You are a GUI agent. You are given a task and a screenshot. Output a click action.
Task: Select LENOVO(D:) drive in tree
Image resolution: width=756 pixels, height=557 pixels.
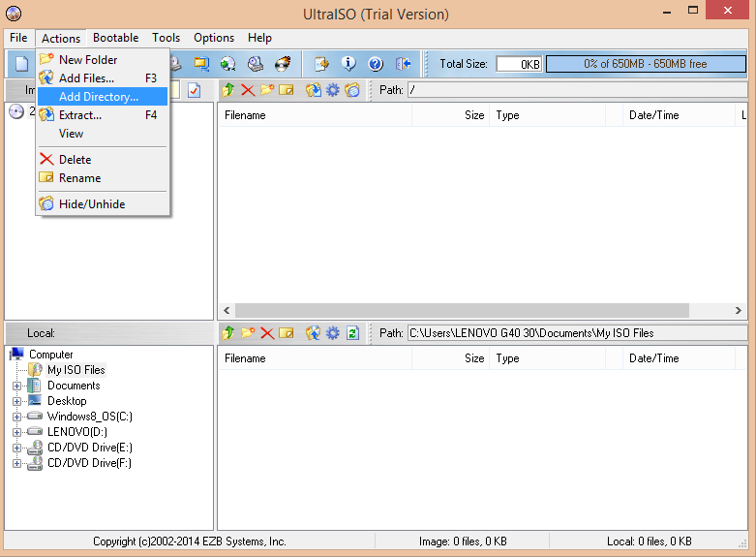tap(77, 432)
